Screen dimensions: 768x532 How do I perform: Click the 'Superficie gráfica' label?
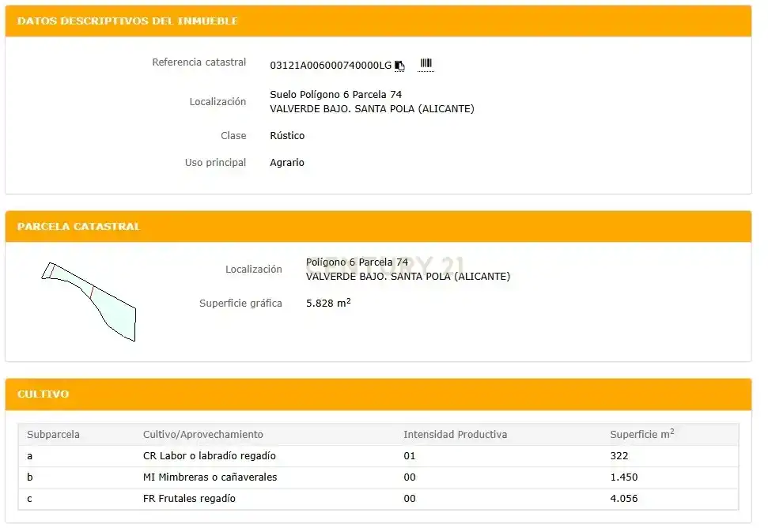click(x=240, y=304)
